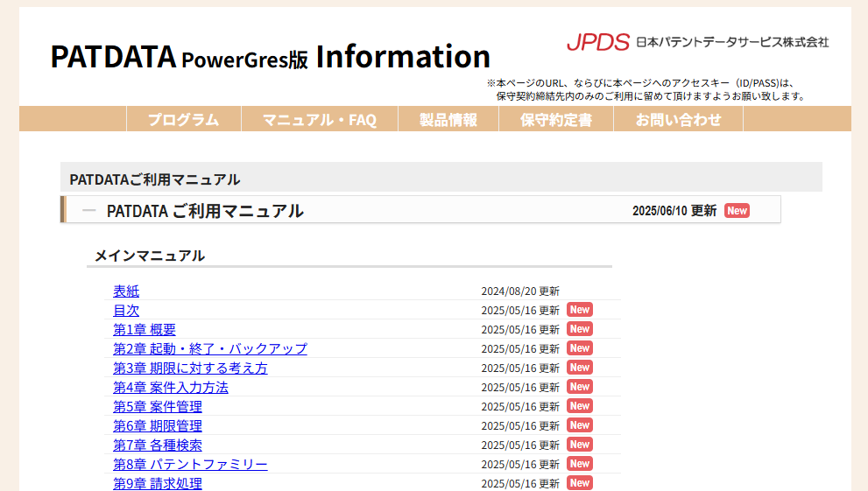Open 第4章 案件入力方法 link
Viewport: 868px width, 491px height.
(x=171, y=388)
